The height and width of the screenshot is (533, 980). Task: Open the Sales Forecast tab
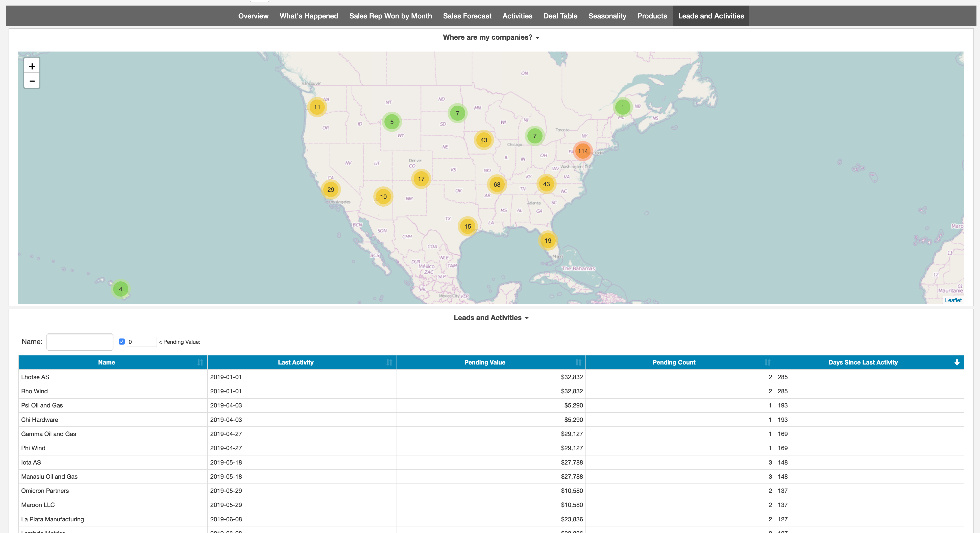point(467,16)
